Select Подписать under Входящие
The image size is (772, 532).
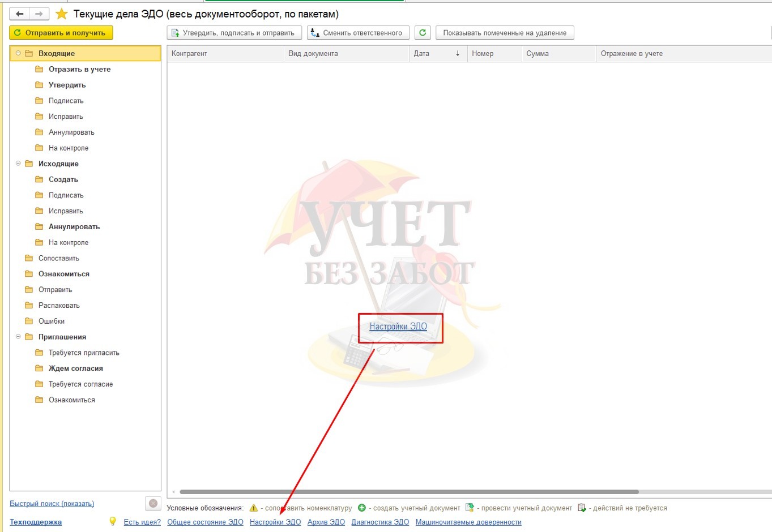[66, 101]
